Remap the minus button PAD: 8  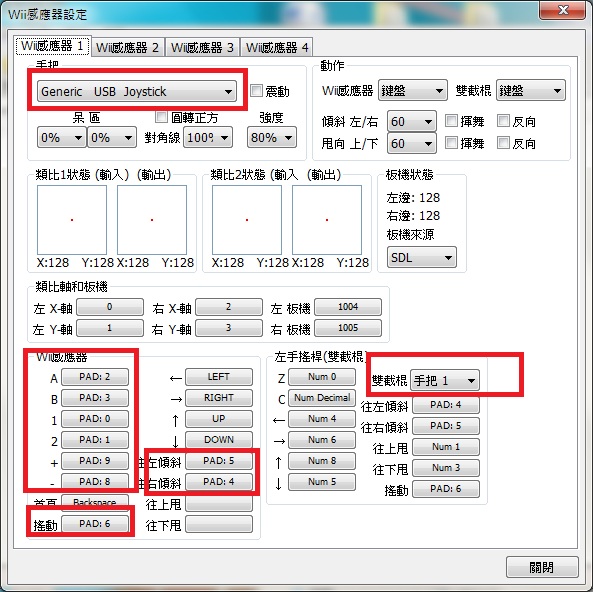(95, 482)
